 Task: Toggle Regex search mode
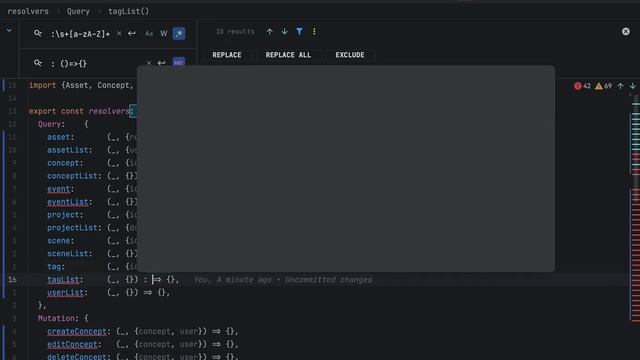179,33
